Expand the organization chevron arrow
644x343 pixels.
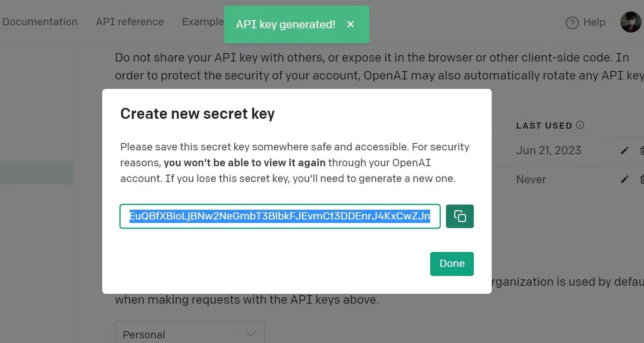click(x=250, y=334)
